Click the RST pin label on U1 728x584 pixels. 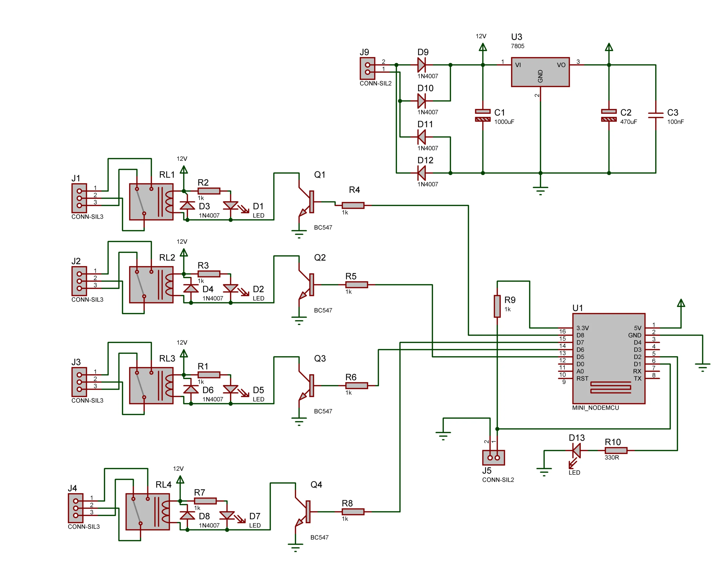[x=582, y=379]
